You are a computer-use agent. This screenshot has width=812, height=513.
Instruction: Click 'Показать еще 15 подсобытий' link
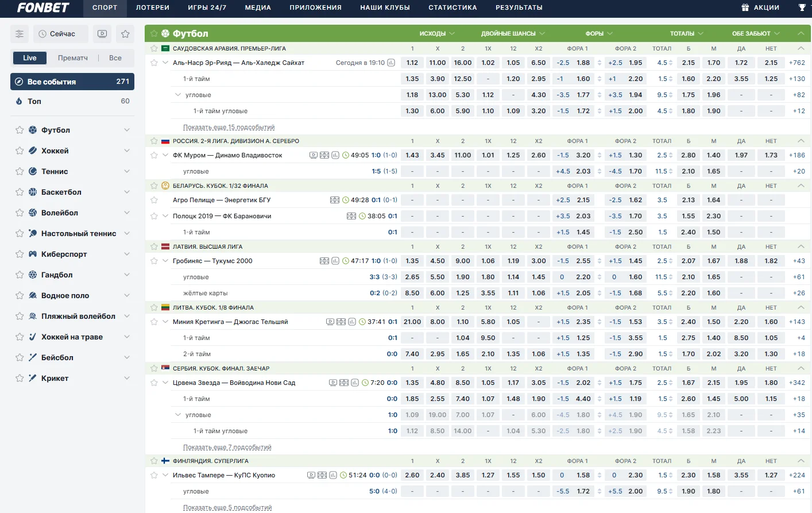[x=229, y=128]
